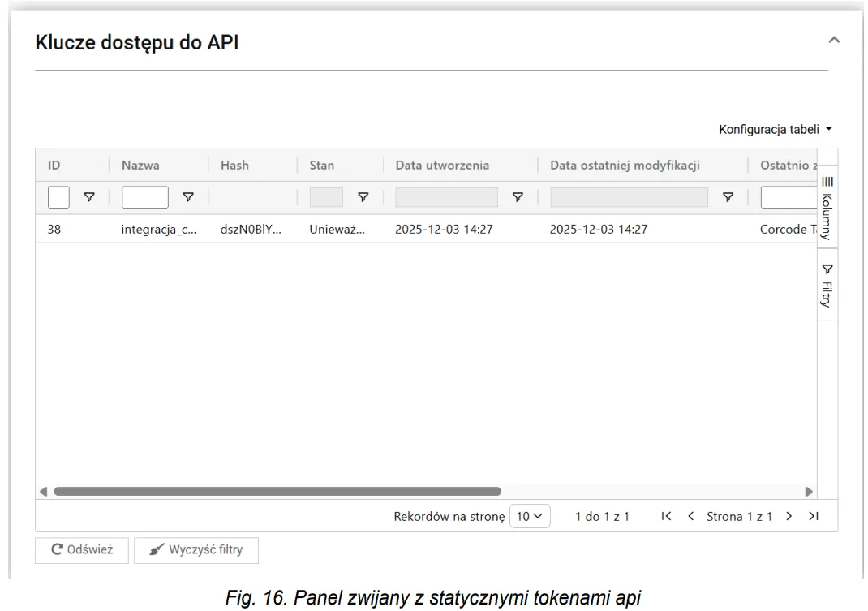
Task: Click the Wyczyść filtry button
Action: (x=196, y=550)
